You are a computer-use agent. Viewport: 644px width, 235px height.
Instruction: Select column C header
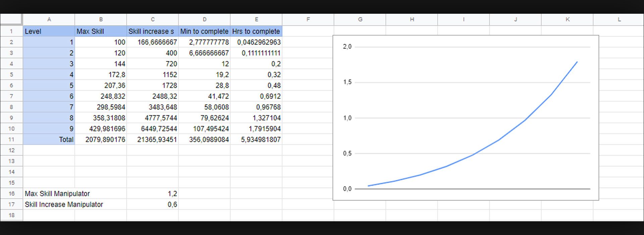(153, 19)
